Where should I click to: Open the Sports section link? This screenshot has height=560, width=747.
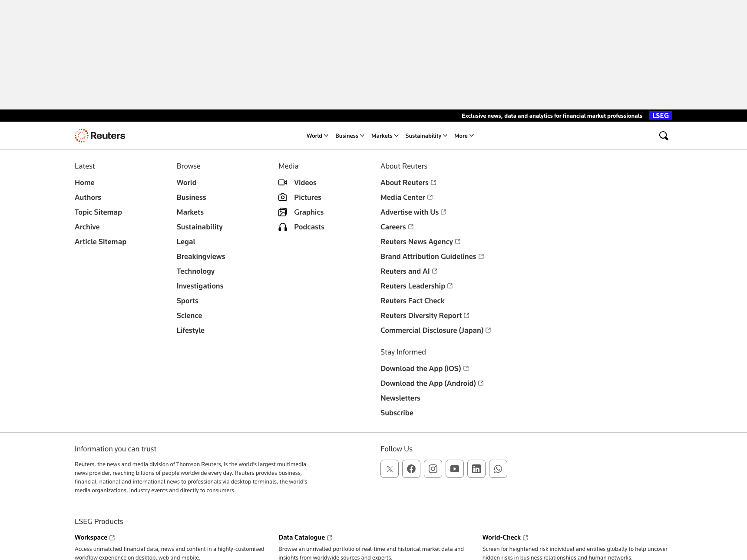[x=188, y=301]
